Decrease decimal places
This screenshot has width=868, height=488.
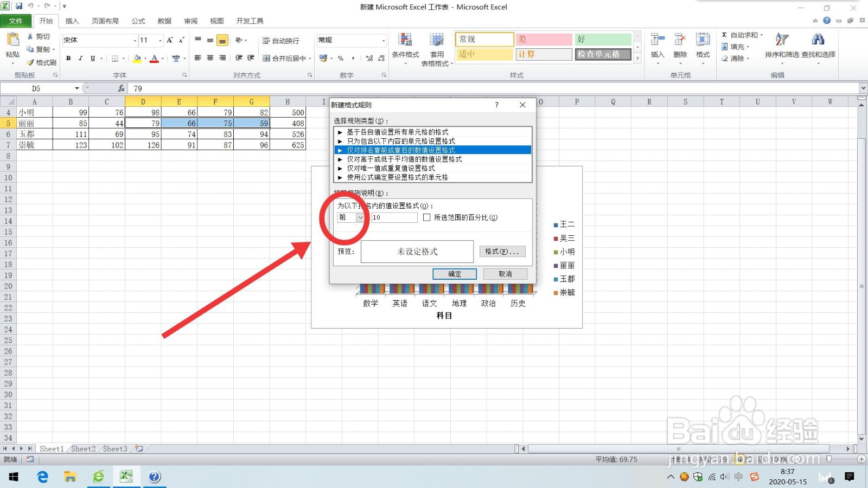[381, 58]
